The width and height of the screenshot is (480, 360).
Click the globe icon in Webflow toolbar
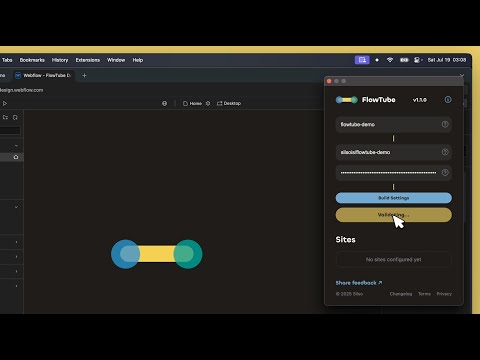click(164, 103)
